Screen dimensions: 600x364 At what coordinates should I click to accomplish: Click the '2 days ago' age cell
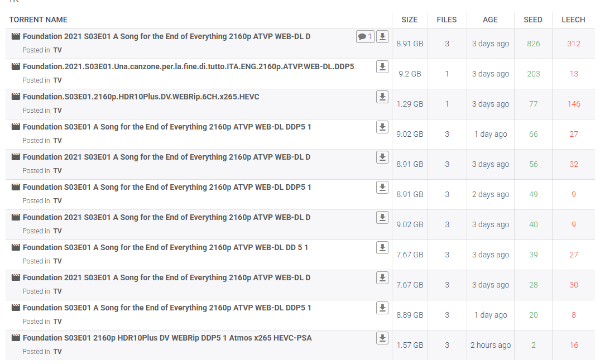coord(490,194)
